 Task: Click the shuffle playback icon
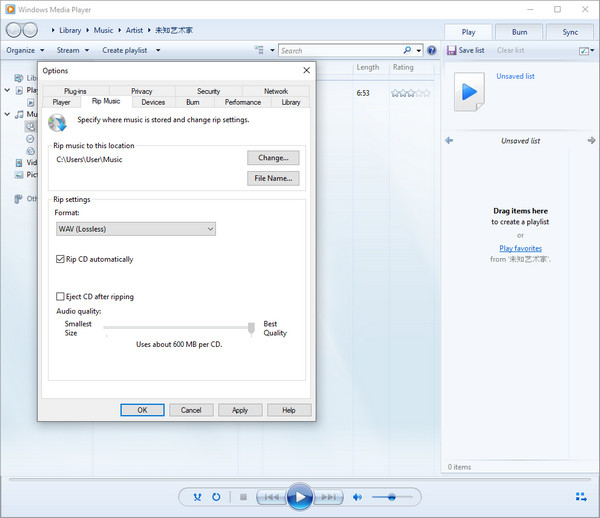197,497
